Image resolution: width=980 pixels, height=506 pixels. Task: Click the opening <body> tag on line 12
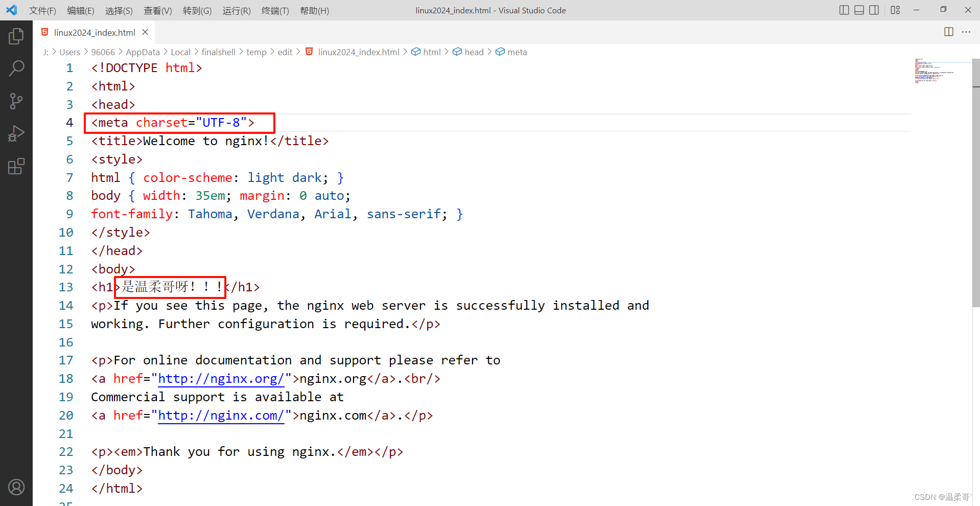[113, 269]
